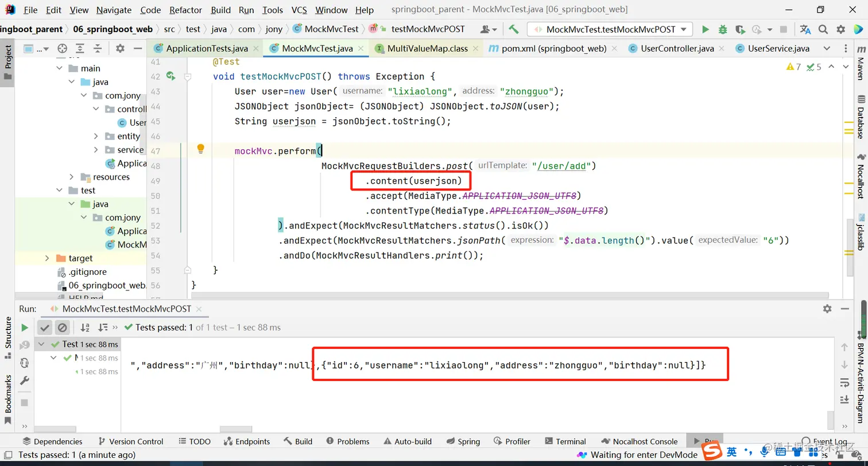Click the run test gutter icon at line 42
The width and height of the screenshot is (868, 466).
pos(170,76)
